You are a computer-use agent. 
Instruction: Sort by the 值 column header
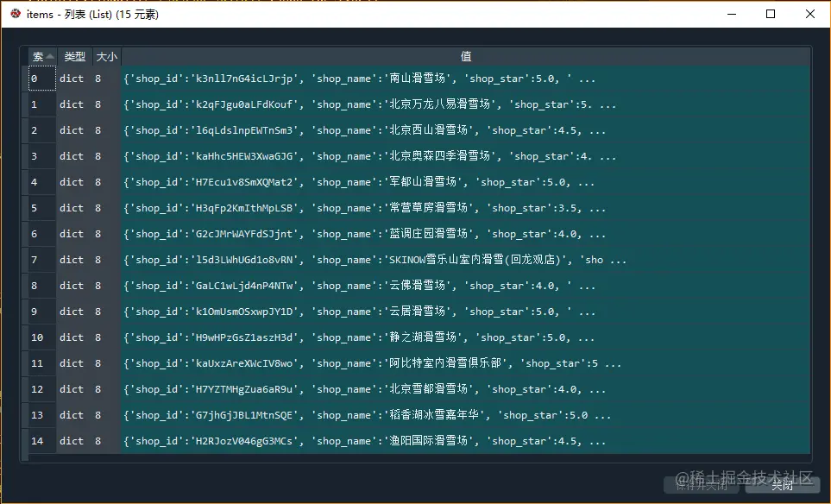[x=466, y=56]
